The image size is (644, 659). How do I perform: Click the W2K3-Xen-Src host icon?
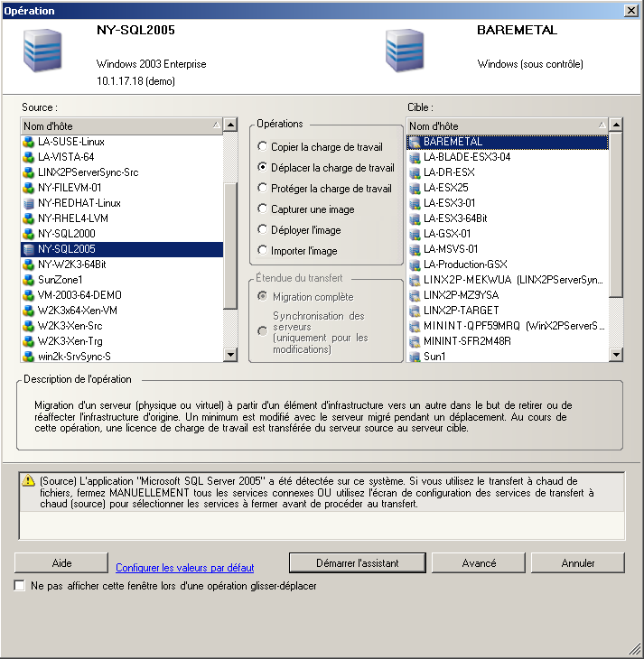(28, 326)
